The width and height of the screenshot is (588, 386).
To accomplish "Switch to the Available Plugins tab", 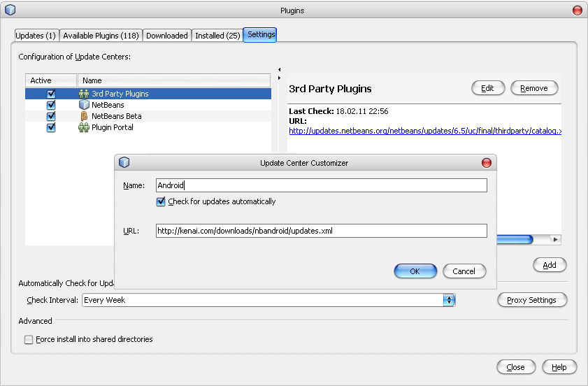I will [101, 36].
